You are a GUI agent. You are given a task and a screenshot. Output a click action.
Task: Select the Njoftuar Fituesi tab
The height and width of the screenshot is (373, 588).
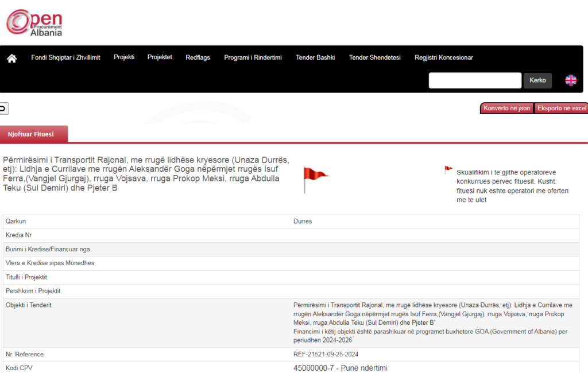pyautogui.click(x=31, y=134)
